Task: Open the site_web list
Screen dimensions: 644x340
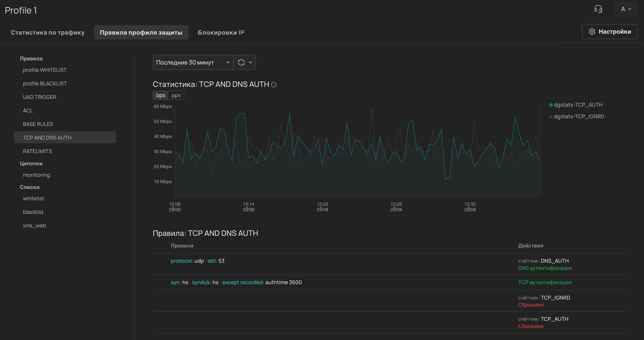Action: click(x=35, y=226)
